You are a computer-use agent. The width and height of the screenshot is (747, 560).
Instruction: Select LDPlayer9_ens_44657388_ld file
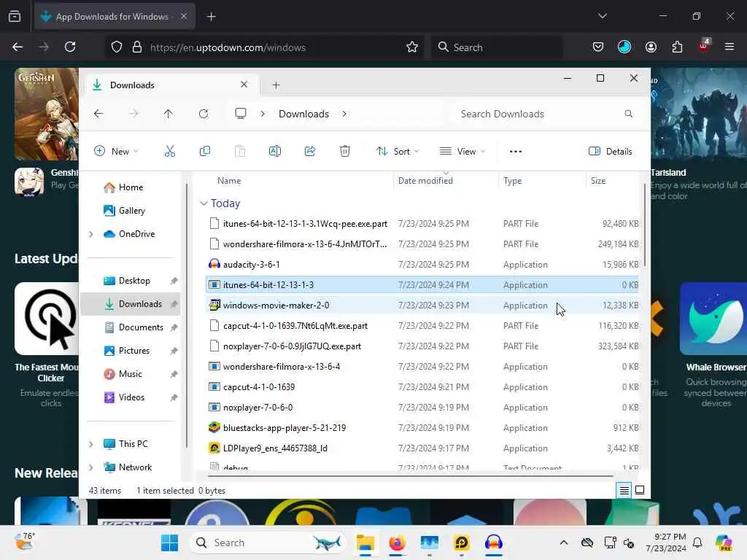tap(422, 448)
